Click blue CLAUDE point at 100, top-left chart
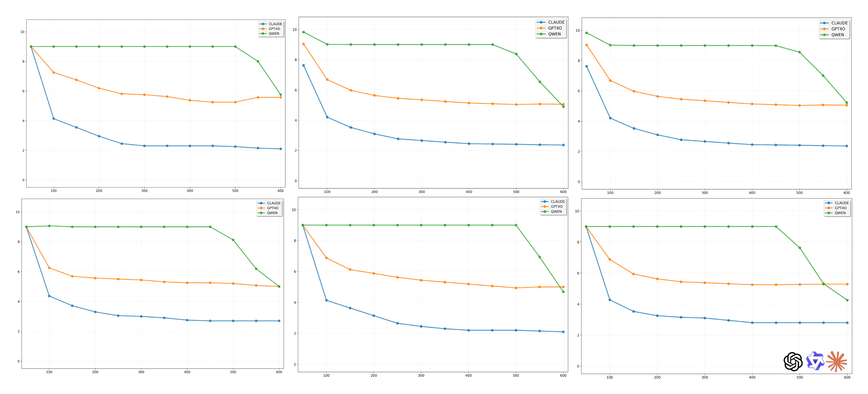Image resolution: width=868 pixels, height=394 pixels. (54, 119)
